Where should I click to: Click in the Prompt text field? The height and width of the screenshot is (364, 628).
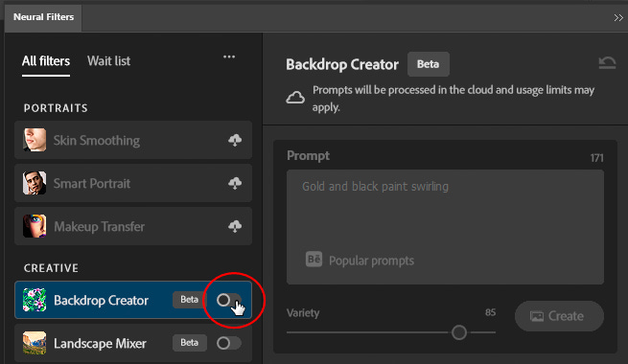(x=445, y=227)
